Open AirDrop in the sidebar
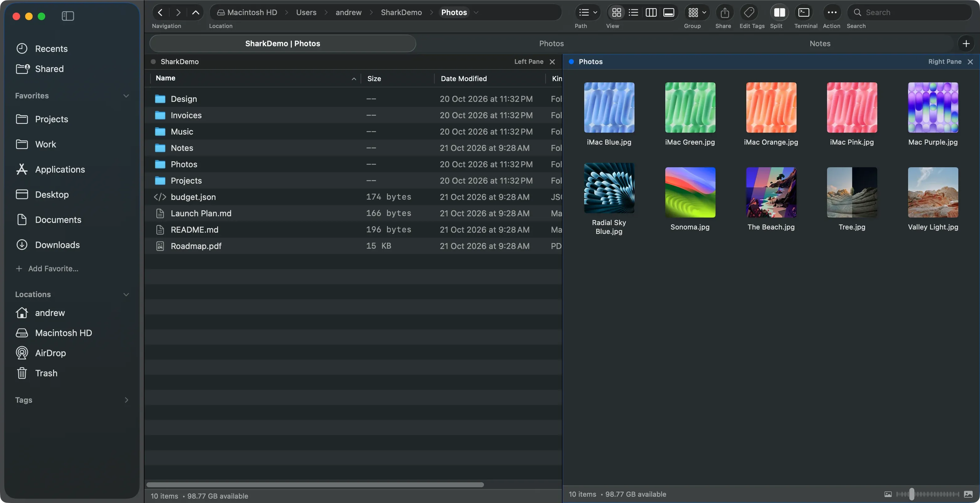The height and width of the screenshot is (503, 980). pyautogui.click(x=72, y=353)
